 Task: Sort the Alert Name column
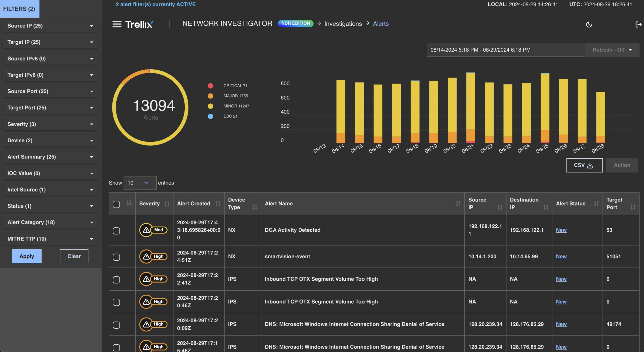[458, 203]
